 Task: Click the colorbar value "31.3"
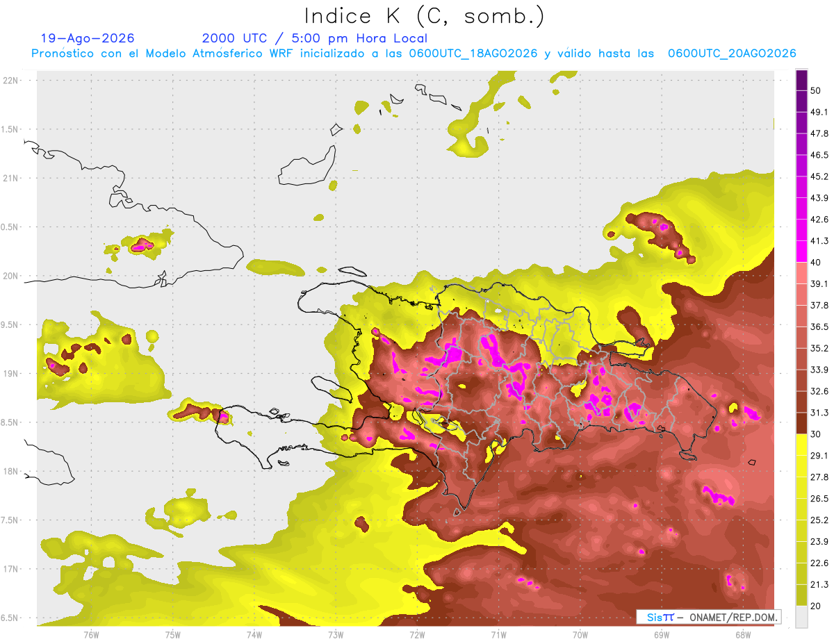pyautogui.click(x=819, y=413)
